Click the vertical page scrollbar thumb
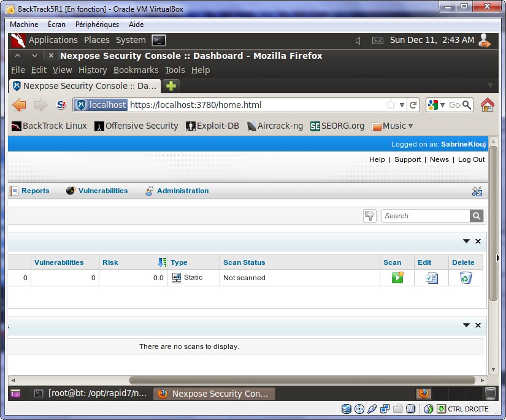 493,223
